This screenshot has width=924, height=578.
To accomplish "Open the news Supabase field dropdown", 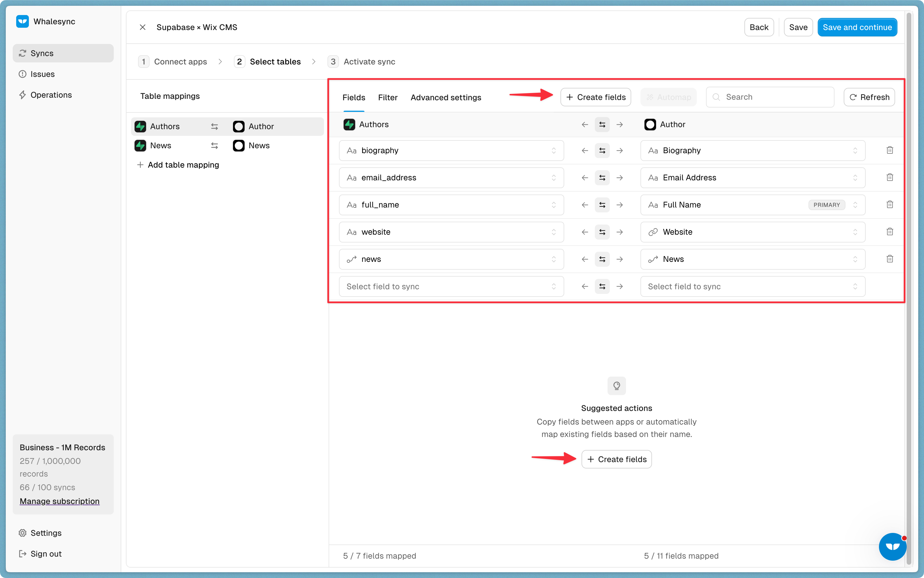I will [x=451, y=259].
